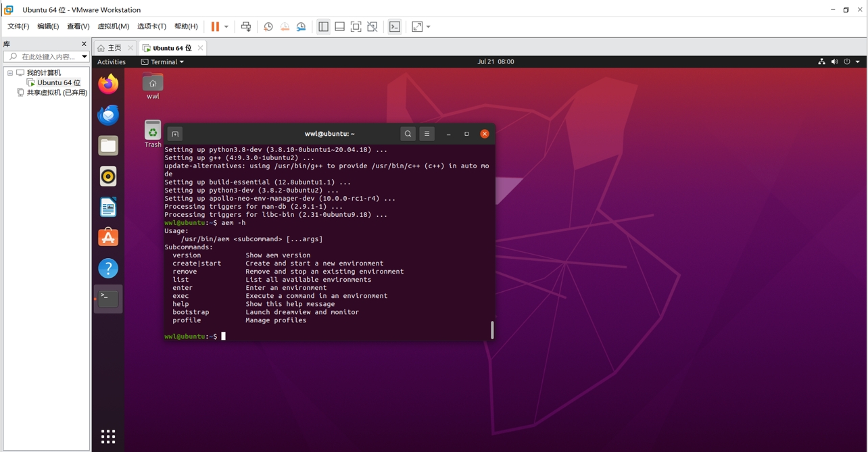Viewport: 868px width, 452px height.
Task: Open a new terminal tab
Action: tap(174, 133)
